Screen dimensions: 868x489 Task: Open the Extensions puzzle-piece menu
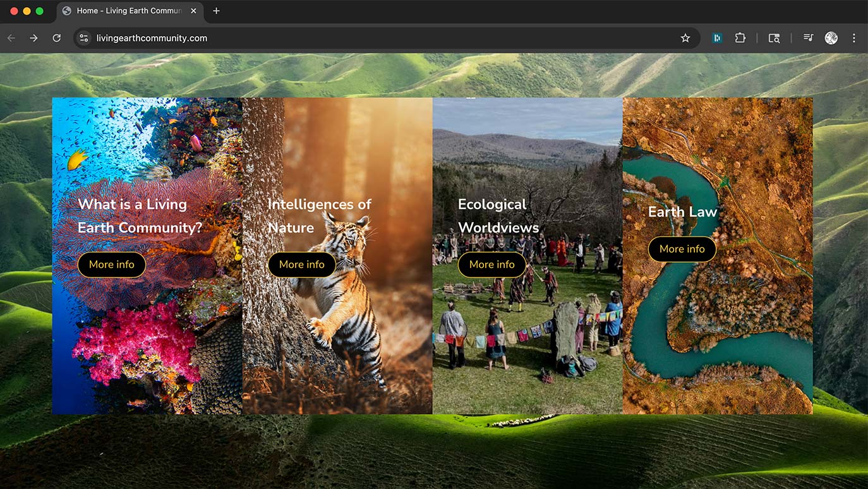click(x=740, y=38)
